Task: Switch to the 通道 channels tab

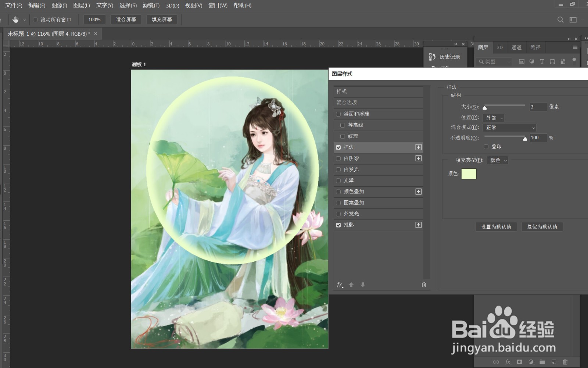Action: pyautogui.click(x=516, y=47)
